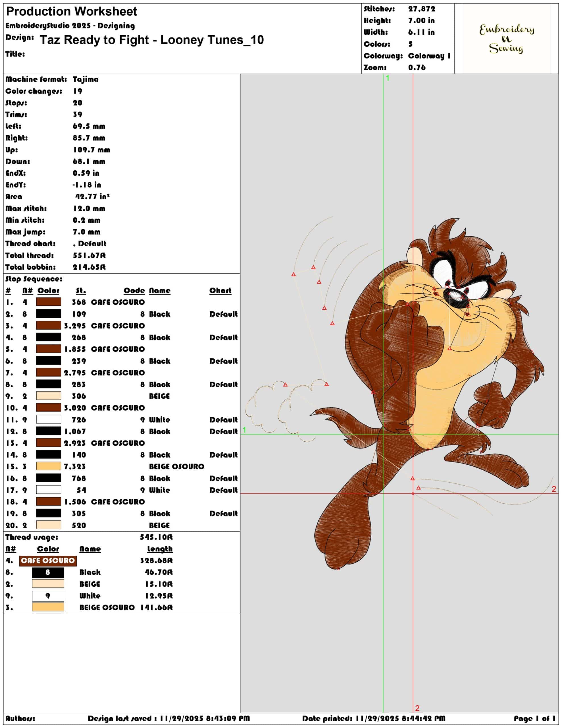Click the trims value '39'
Screen dimensions: 562x728
tap(78, 115)
